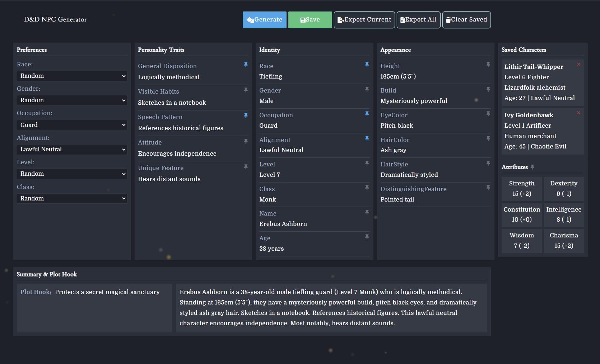The height and width of the screenshot is (364, 600).
Task: Click 'References historical figures' value
Action: click(181, 128)
